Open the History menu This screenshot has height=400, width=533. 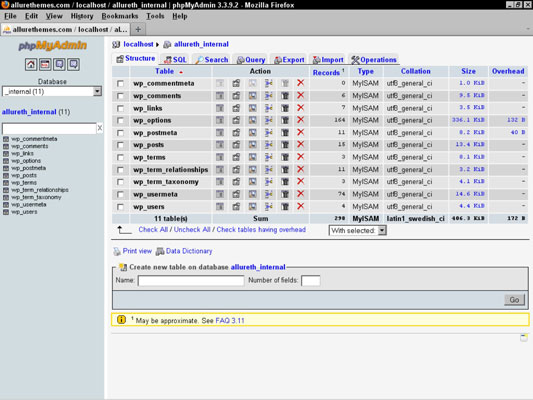(x=82, y=16)
